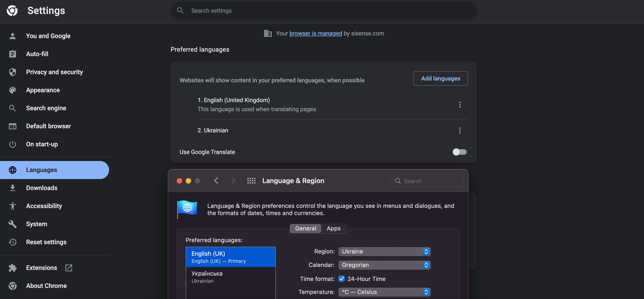The image size is (644, 299).
Task: Click the On start-up power icon
Action: (12, 144)
